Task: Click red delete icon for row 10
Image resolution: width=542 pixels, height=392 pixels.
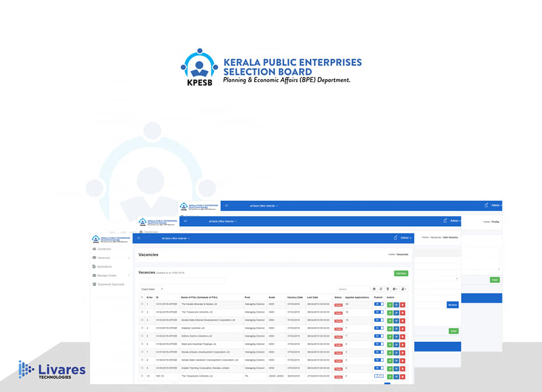Action: point(403,377)
